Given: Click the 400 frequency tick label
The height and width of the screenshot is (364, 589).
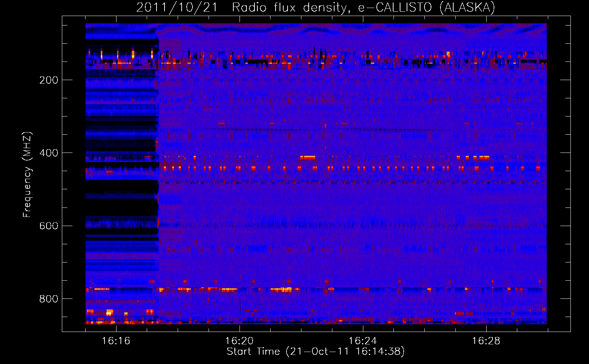Looking at the screenshot, I should pos(49,153).
